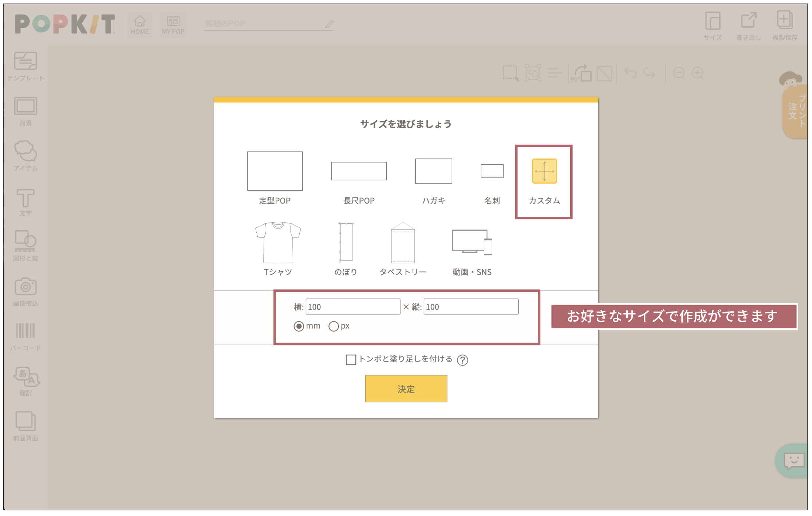Open the 図形と線 (shapes and lines) tool
812x516 pixels.
click(x=25, y=246)
